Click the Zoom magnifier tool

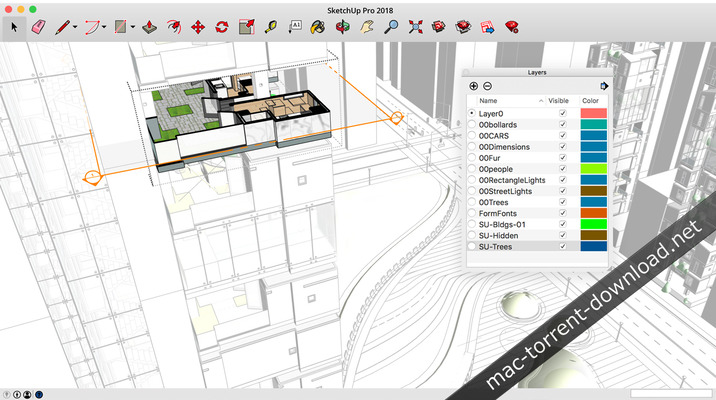(392, 25)
